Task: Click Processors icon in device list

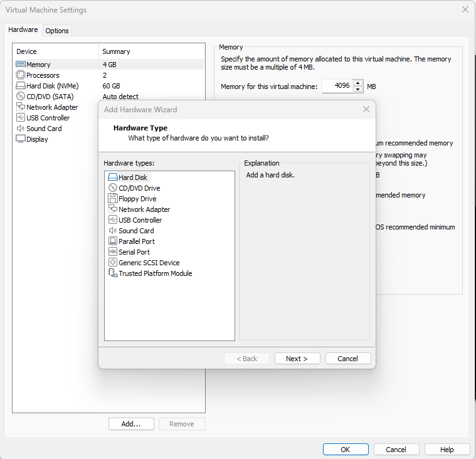Action: pos(20,75)
